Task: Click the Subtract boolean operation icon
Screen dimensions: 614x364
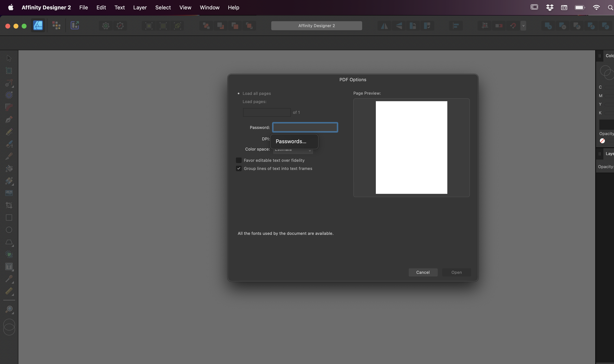Action: (x=562, y=26)
